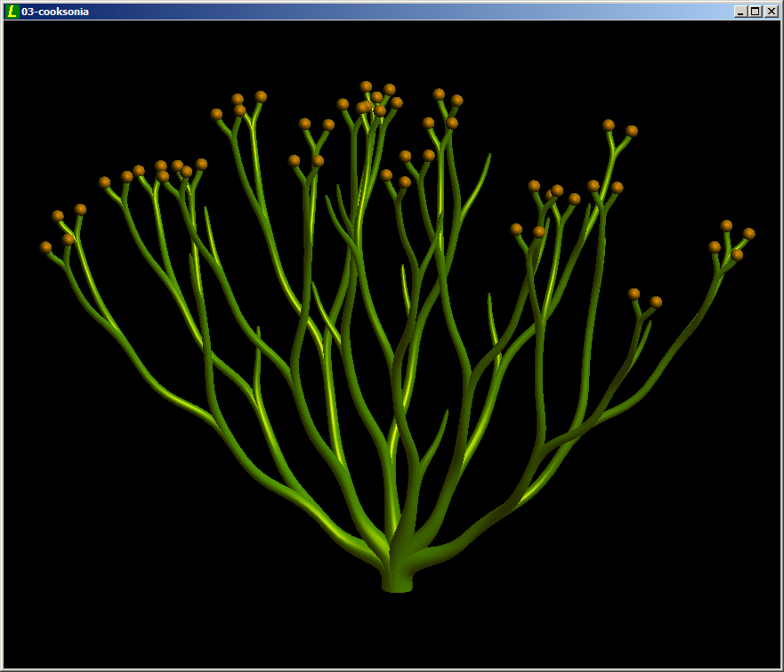Click the empty middle of the title bar
This screenshot has width=784, height=672.
tap(400, 12)
